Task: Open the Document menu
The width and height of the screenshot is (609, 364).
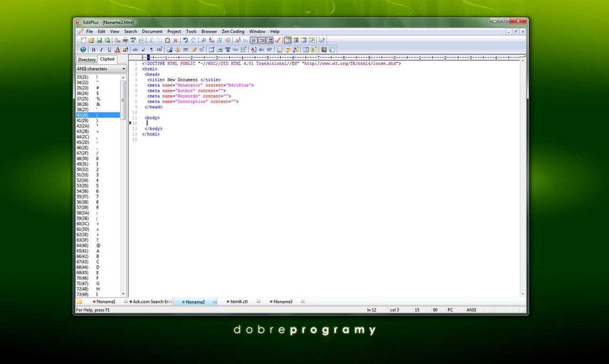Action: coord(152,31)
